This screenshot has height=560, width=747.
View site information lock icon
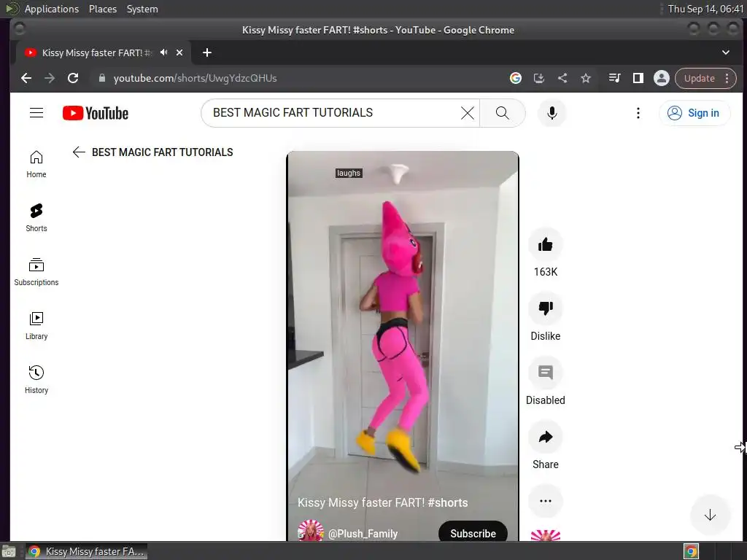[x=101, y=78]
